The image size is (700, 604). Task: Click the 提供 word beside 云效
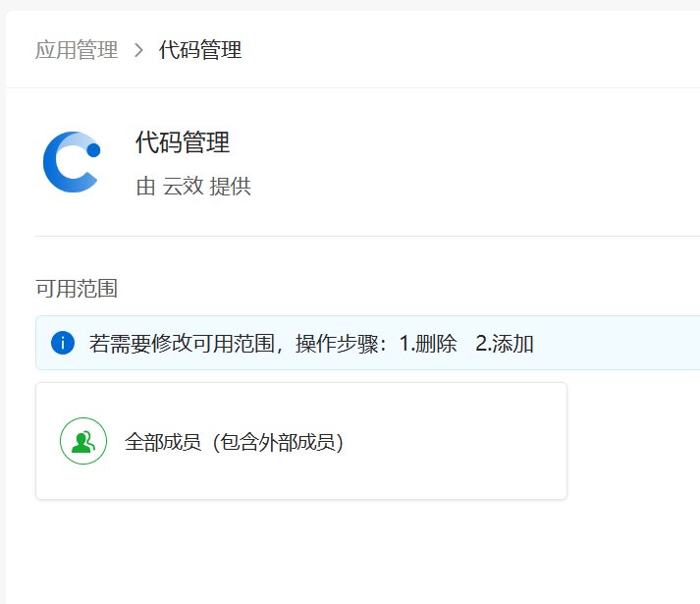coord(231,186)
